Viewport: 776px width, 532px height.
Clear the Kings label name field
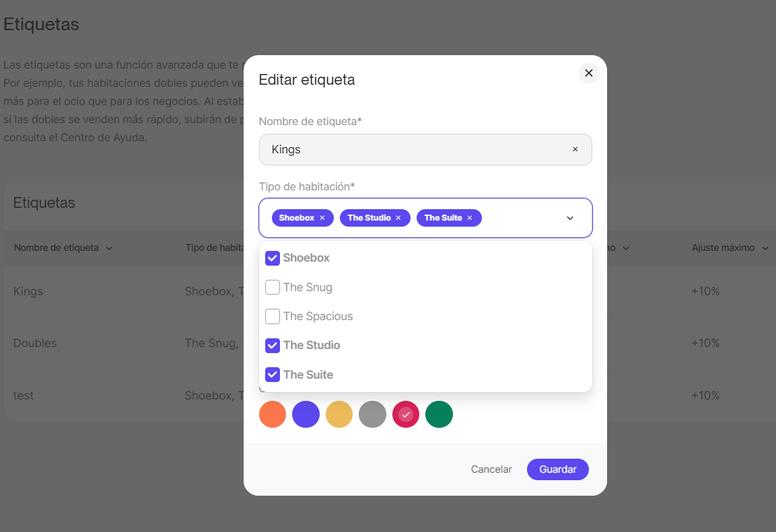[575, 149]
